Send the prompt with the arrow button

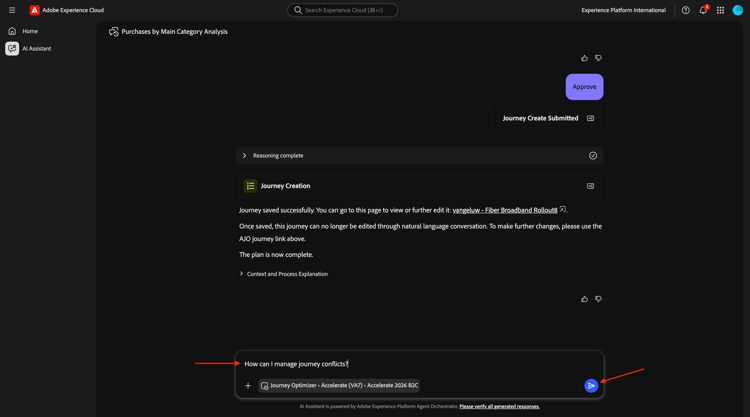pyautogui.click(x=591, y=385)
